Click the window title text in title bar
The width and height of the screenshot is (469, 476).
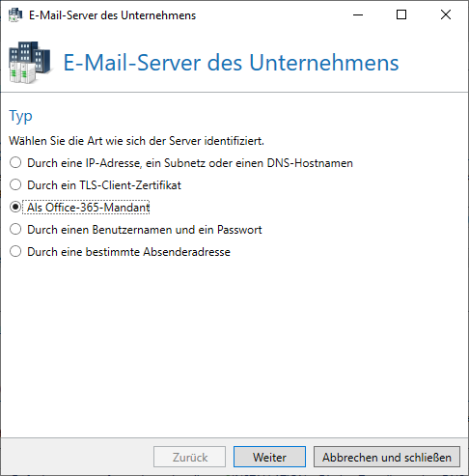[112, 15]
